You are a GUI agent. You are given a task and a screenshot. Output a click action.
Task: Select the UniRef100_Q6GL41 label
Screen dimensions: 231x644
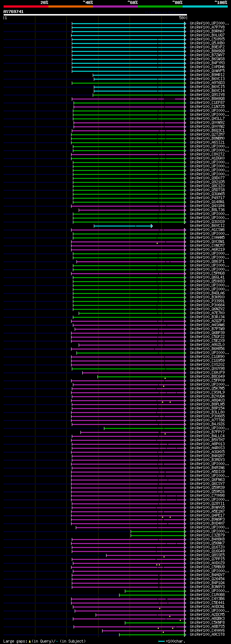[207, 277]
